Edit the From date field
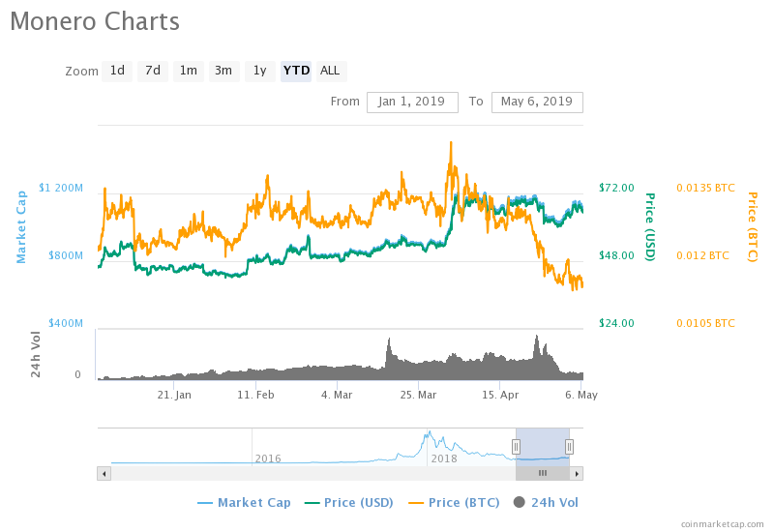The image size is (774, 532). (x=412, y=103)
